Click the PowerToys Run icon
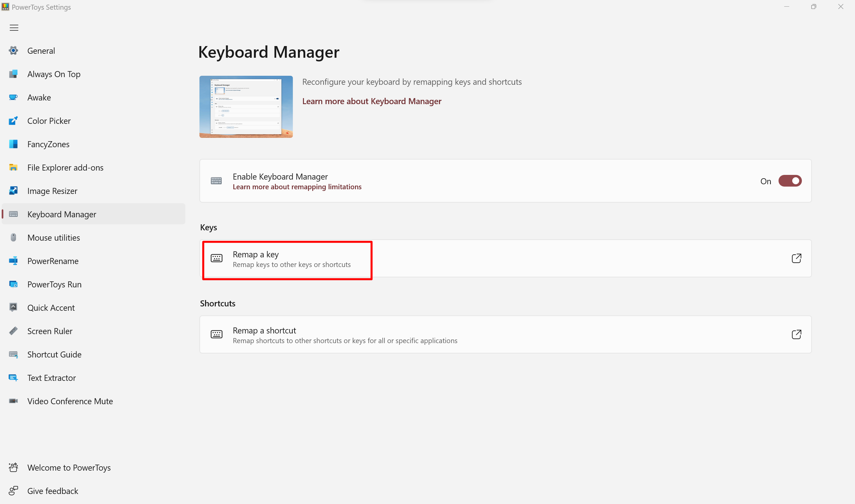This screenshot has height=504, width=855. (x=13, y=284)
